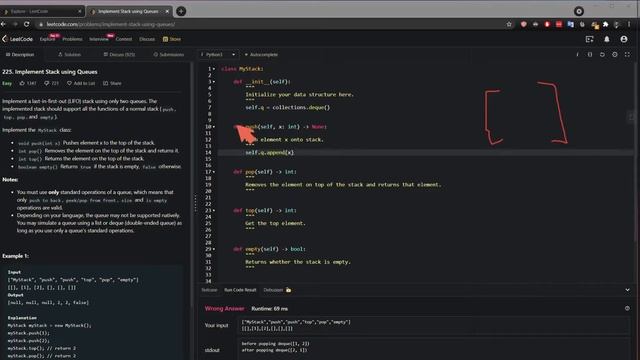Click the blue translate extension icon
This screenshot has height=360, width=640.
click(x=571, y=24)
